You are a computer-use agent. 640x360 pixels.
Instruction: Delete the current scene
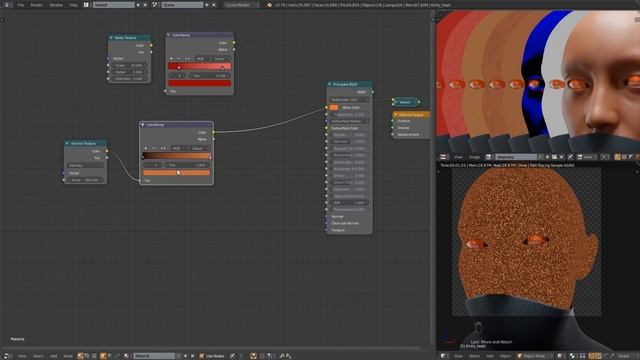click(x=213, y=5)
